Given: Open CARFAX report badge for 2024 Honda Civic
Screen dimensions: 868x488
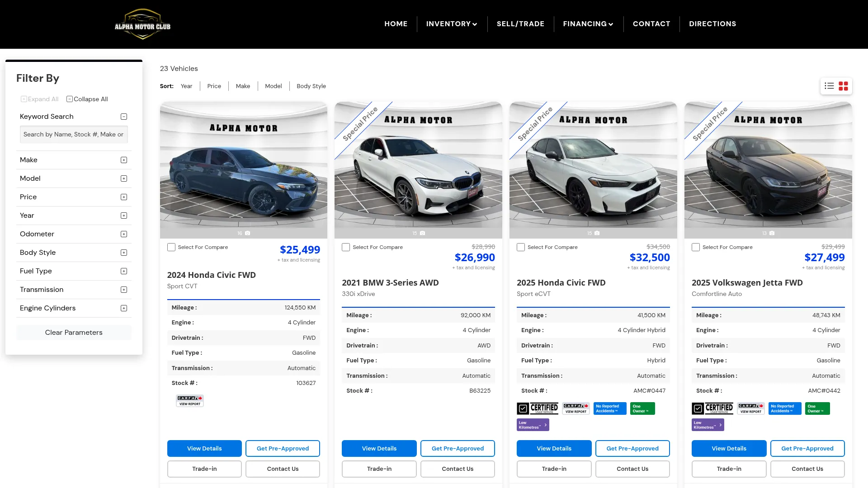Looking at the screenshot, I should [x=190, y=401].
